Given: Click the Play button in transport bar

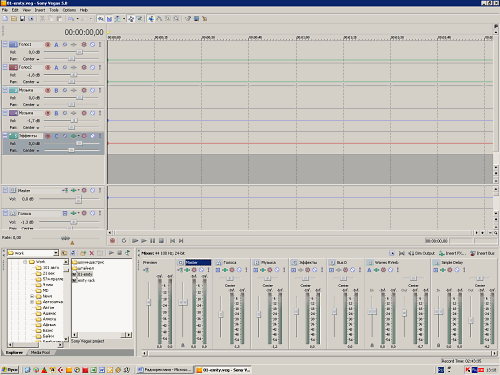Looking at the screenshot, I should click(143, 241).
